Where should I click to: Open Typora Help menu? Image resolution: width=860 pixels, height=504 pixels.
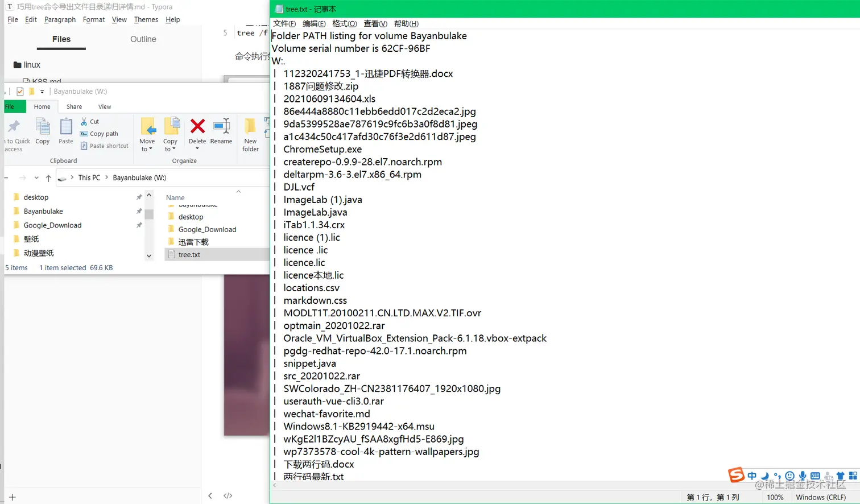point(173,19)
